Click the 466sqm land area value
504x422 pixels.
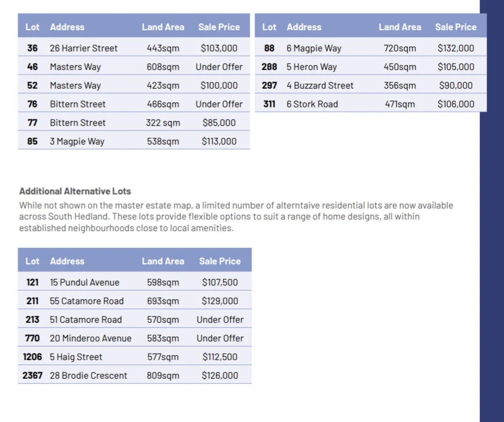click(x=163, y=104)
